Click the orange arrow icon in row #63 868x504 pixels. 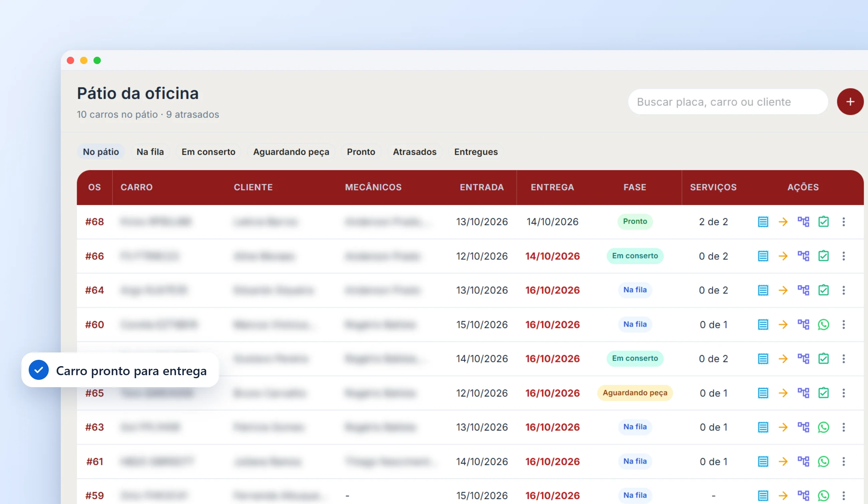783,427
